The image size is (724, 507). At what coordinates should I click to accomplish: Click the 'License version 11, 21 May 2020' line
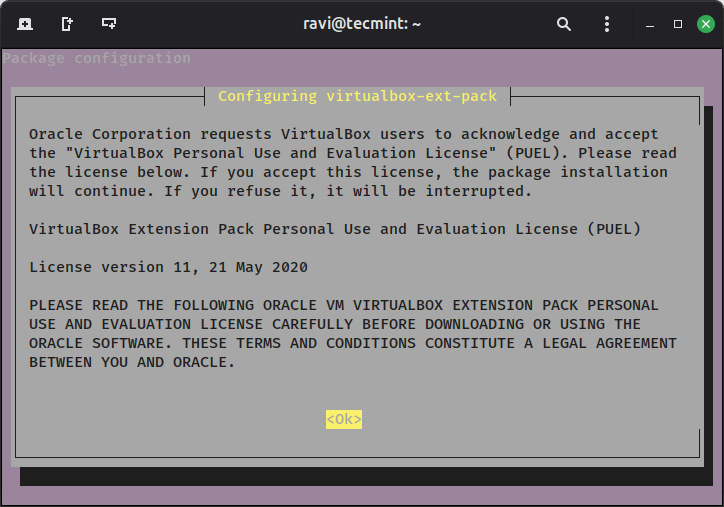pos(168,267)
